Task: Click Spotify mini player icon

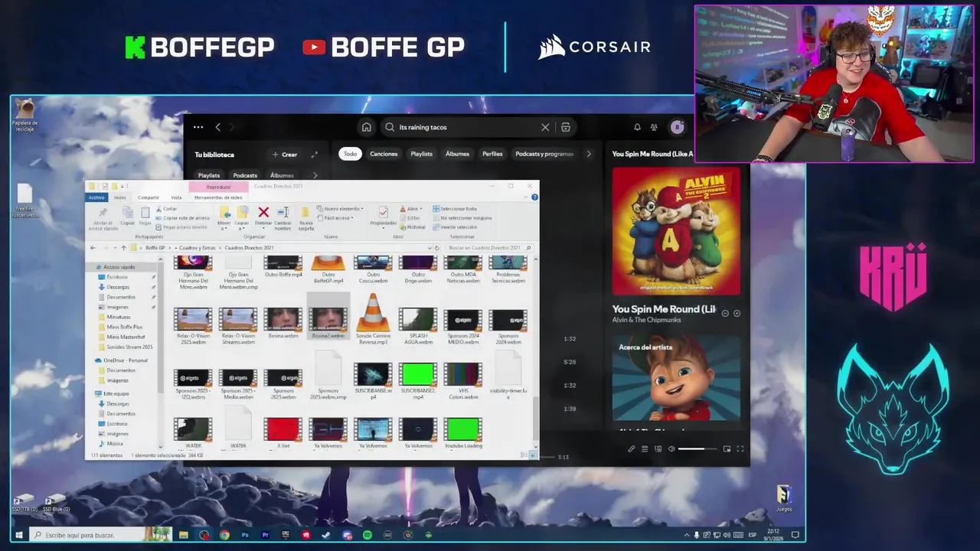Action: click(x=727, y=449)
